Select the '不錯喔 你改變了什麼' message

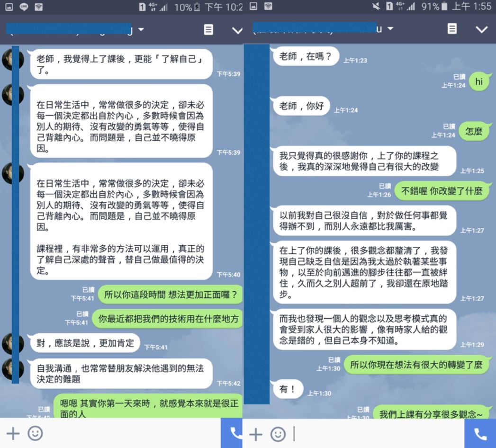[x=441, y=191]
